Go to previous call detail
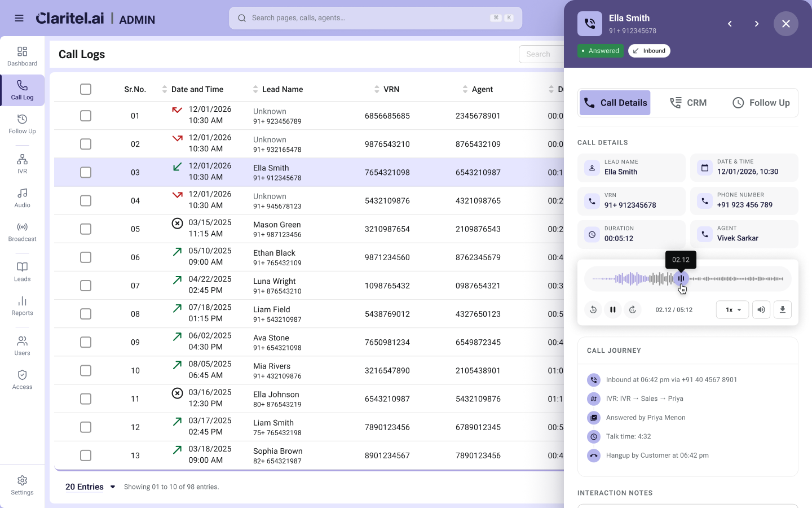Viewport: 812px width, 508px height. (x=730, y=24)
